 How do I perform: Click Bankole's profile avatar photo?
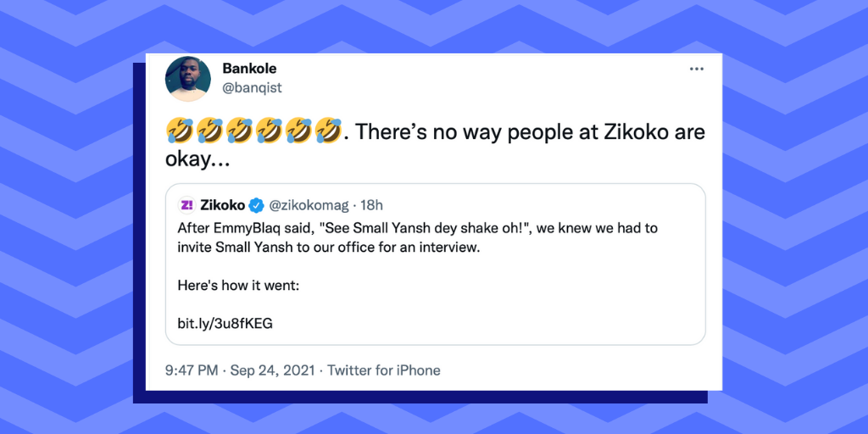pos(187,79)
